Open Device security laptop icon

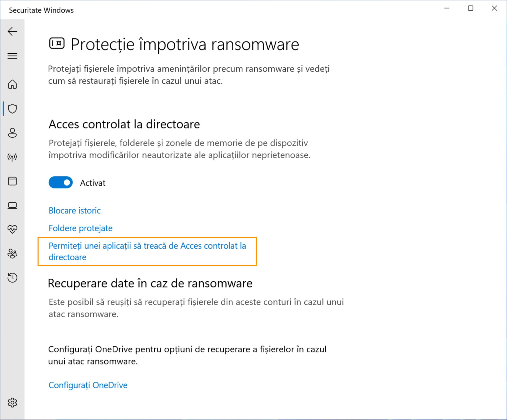12,206
